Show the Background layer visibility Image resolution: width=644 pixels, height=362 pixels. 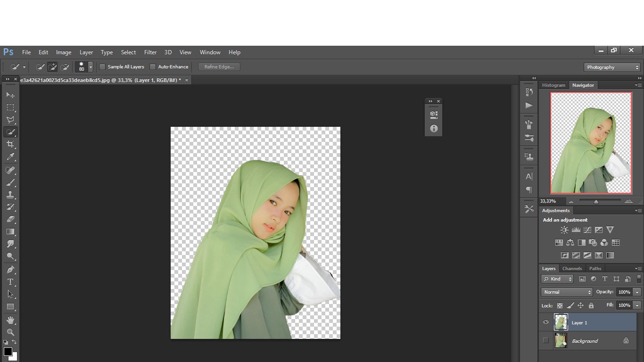point(546,340)
